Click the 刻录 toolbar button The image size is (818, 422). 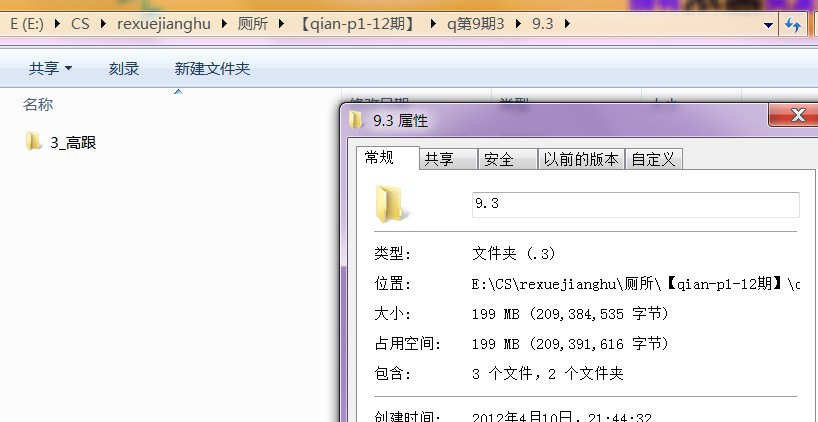(124, 69)
